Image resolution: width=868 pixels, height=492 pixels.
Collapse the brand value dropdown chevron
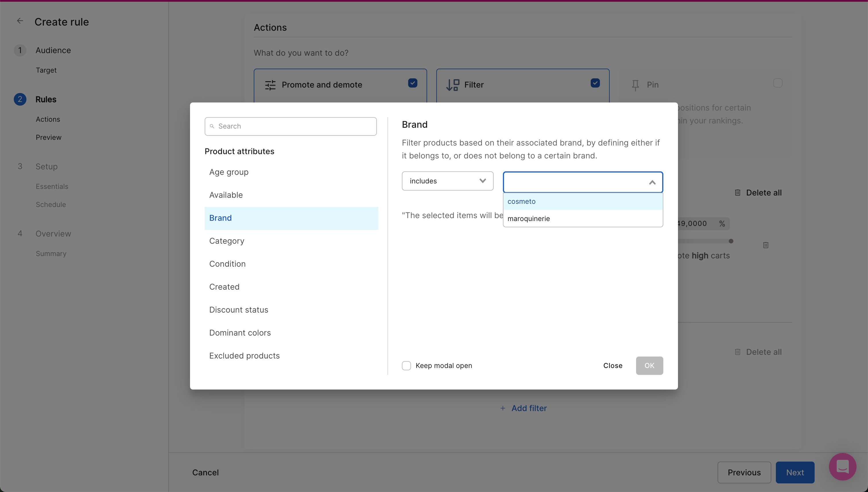pyautogui.click(x=652, y=183)
